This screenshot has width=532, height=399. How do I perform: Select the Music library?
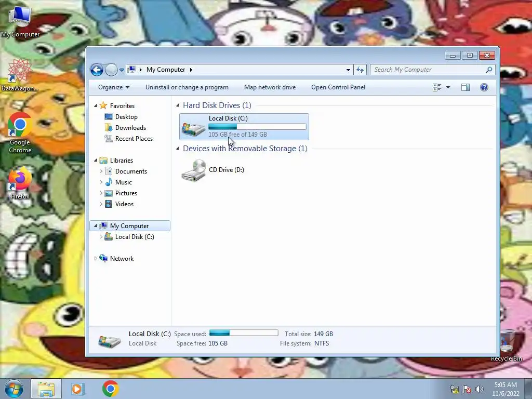tap(124, 182)
